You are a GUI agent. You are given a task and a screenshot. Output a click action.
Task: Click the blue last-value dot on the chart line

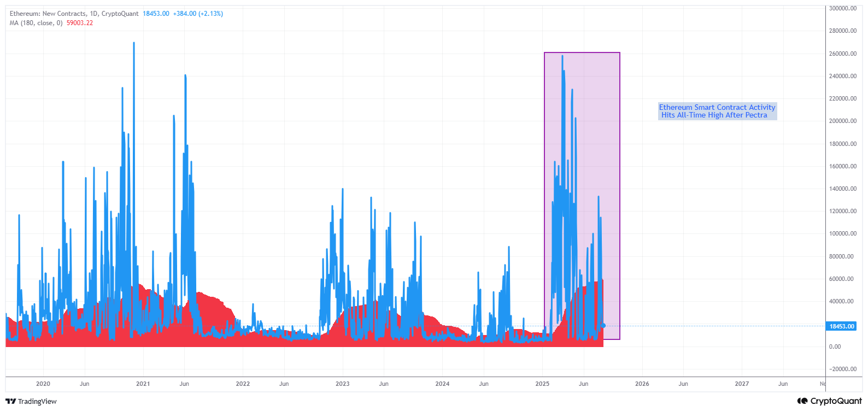pyautogui.click(x=603, y=326)
